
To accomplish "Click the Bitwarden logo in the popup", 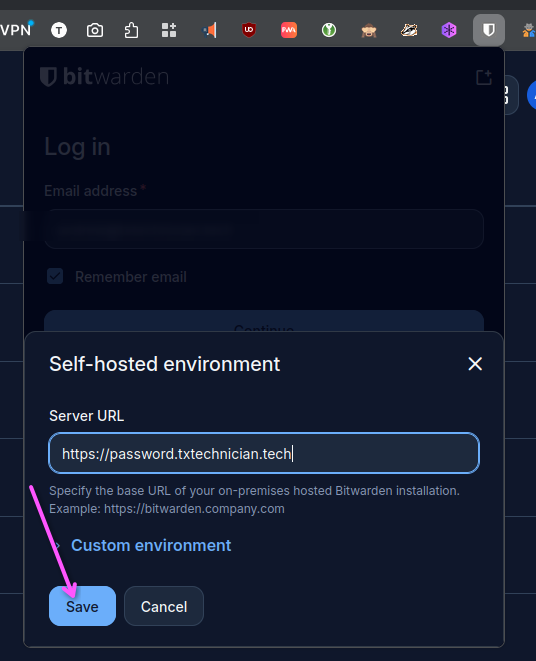I will [x=104, y=76].
